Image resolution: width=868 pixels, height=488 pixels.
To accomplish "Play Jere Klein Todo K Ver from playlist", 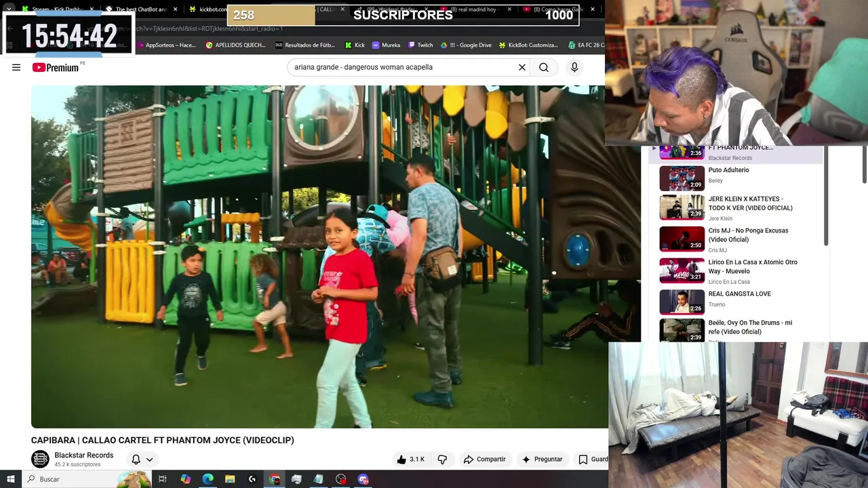I will click(736, 208).
